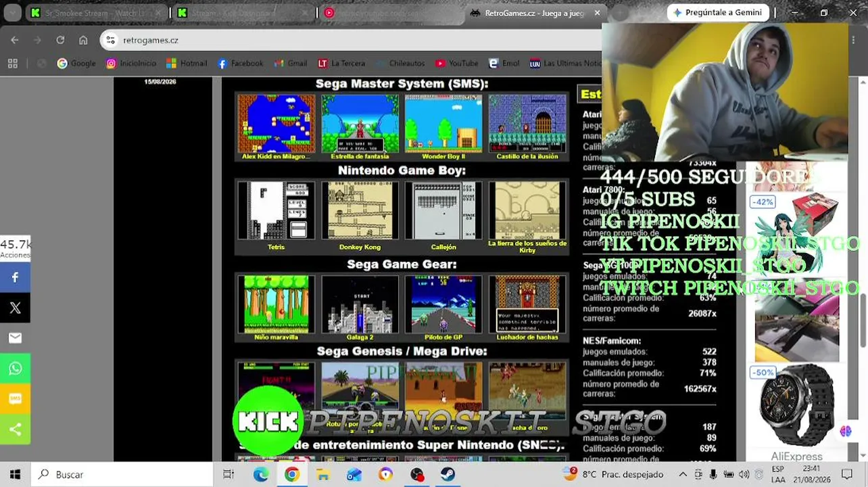Open the Emol bookmark
Screen dimensions: 868x487
(504, 64)
